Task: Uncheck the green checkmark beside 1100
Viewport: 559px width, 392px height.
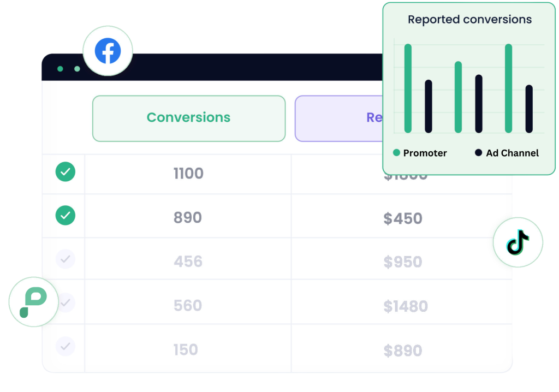Action: pos(66,172)
